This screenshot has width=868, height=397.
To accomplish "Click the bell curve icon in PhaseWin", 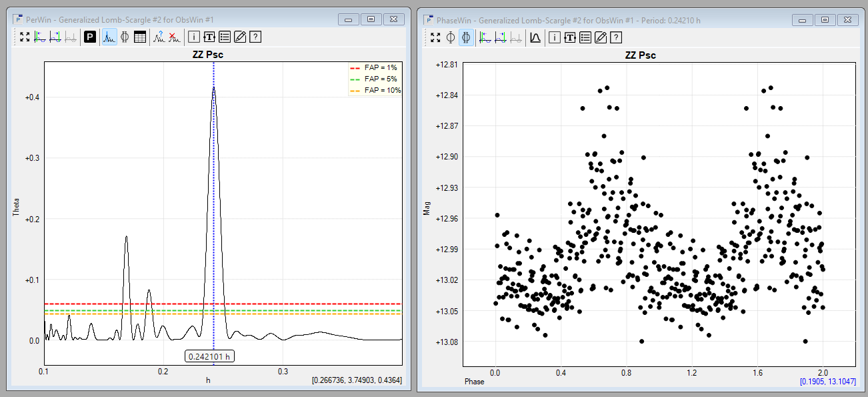I will [535, 37].
